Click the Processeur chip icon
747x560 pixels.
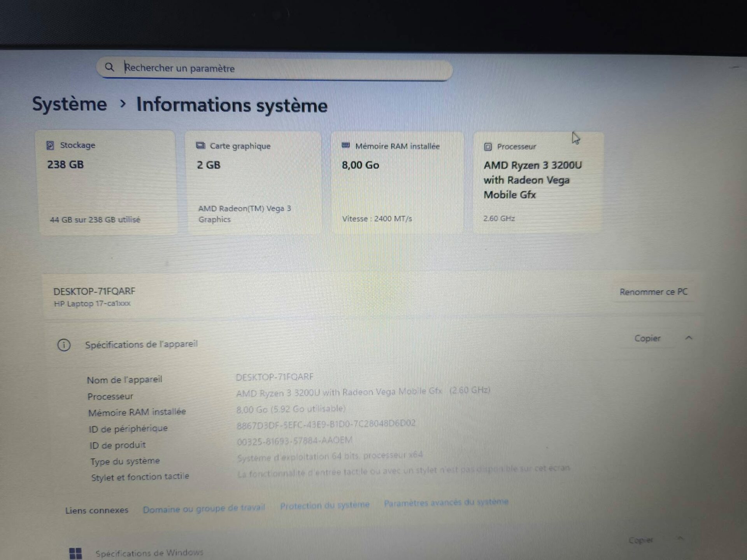(488, 147)
